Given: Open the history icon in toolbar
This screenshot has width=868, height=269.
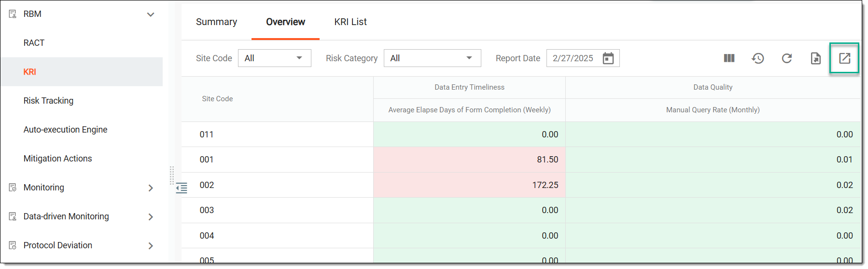Looking at the screenshot, I should pyautogui.click(x=758, y=58).
